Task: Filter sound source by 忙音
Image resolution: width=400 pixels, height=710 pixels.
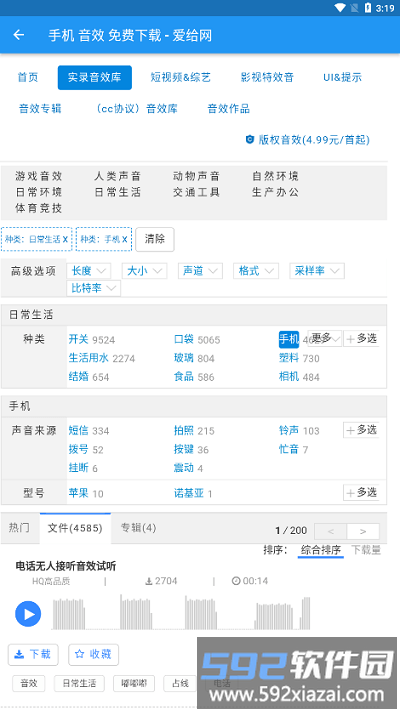Action: 289,449
